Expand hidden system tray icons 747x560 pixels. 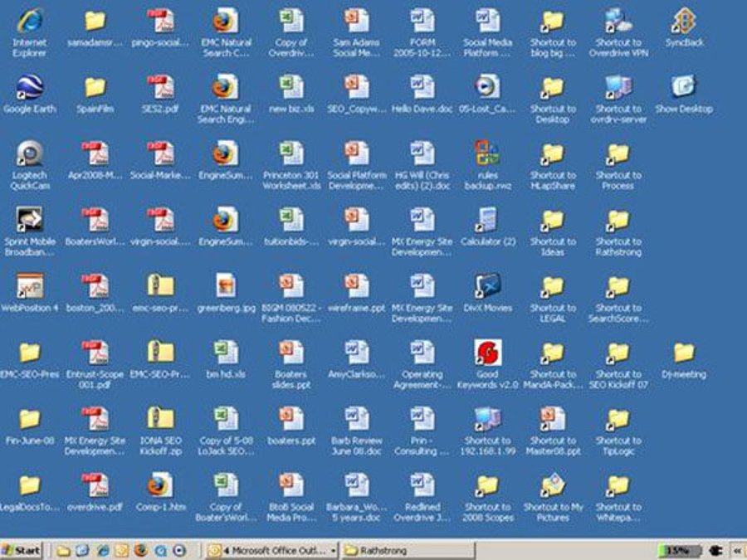tap(735, 550)
